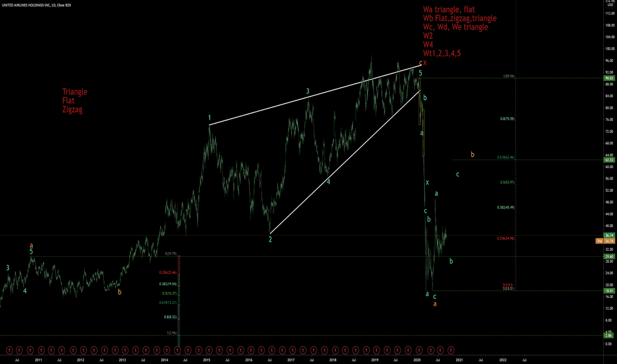The width and height of the screenshot is (617, 364).
Task: Select the red 'Triangle Flat Zigzag' text note
Action: [75, 101]
